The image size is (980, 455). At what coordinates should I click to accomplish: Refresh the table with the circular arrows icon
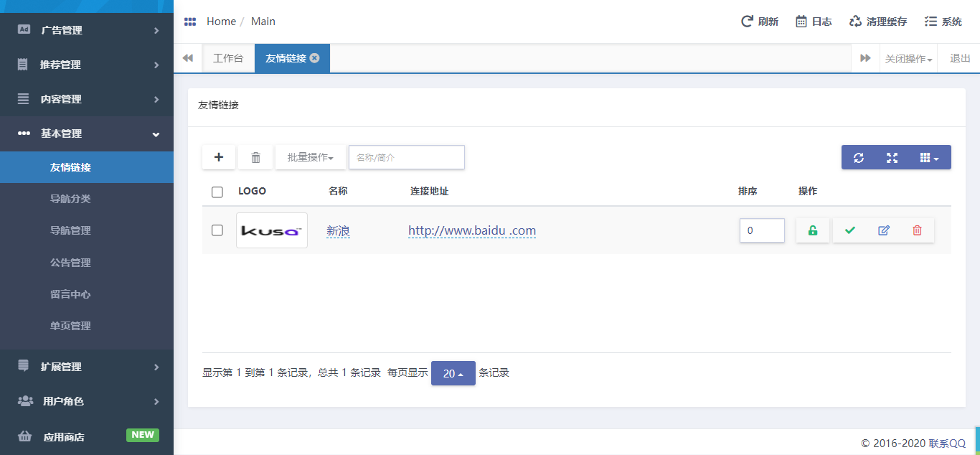pos(858,158)
